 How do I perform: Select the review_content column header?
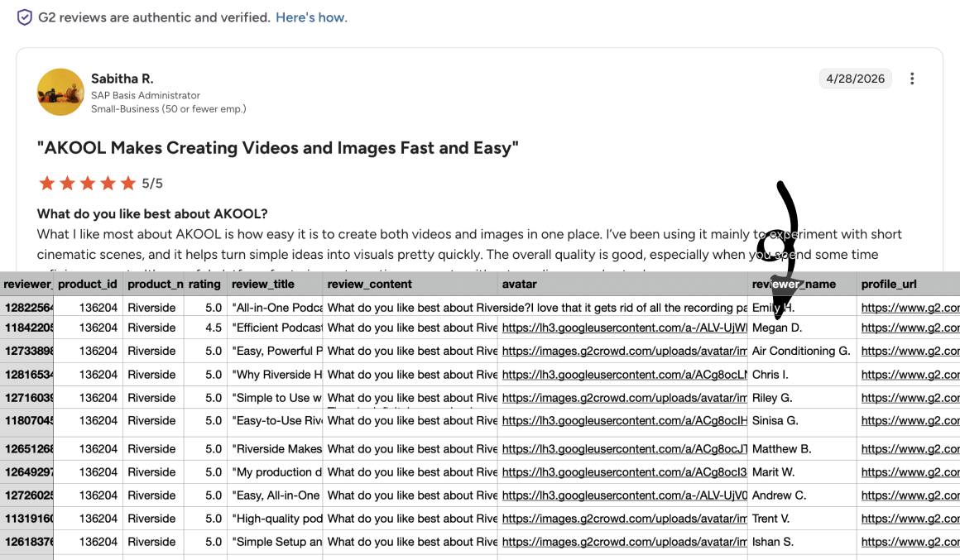coord(410,284)
